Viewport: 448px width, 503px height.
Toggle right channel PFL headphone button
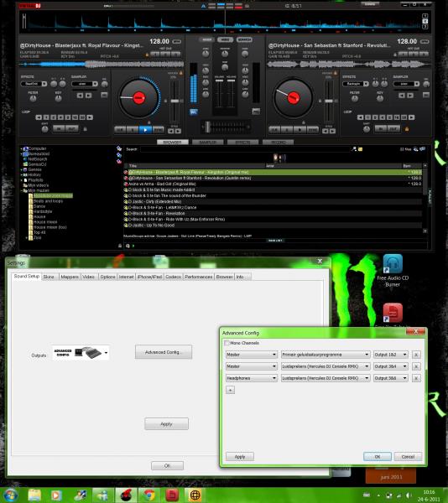[256, 111]
